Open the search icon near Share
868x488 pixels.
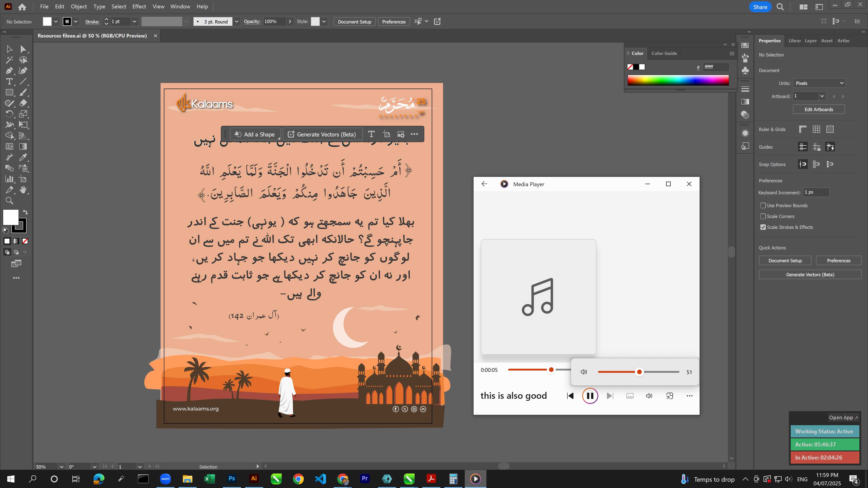pos(780,7)
